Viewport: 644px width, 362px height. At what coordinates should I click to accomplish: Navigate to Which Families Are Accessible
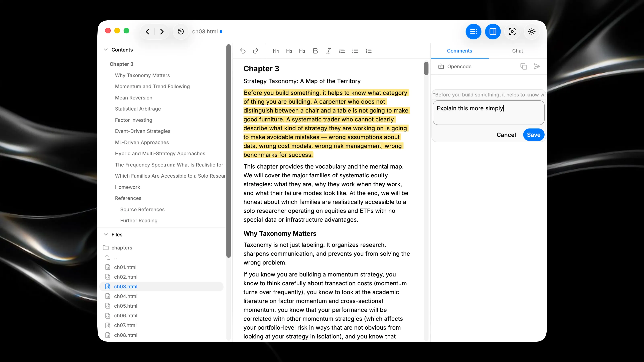click(x=170, y=176)
